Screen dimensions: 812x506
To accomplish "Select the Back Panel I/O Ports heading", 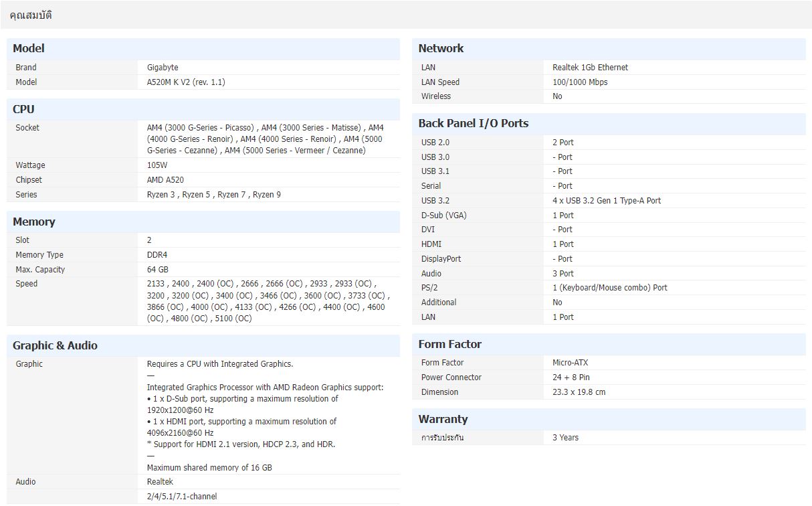I will tap(473, 123).
